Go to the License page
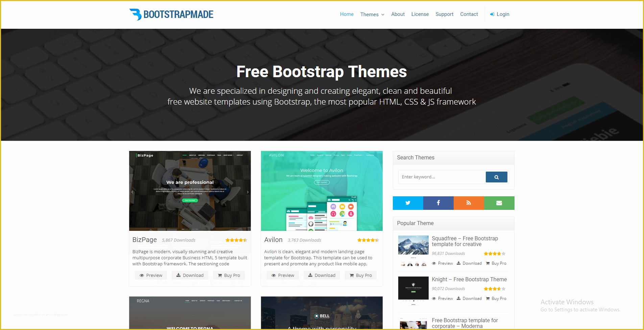The width and height of the screenshot is (644, 330). click(x=420, y=14)
